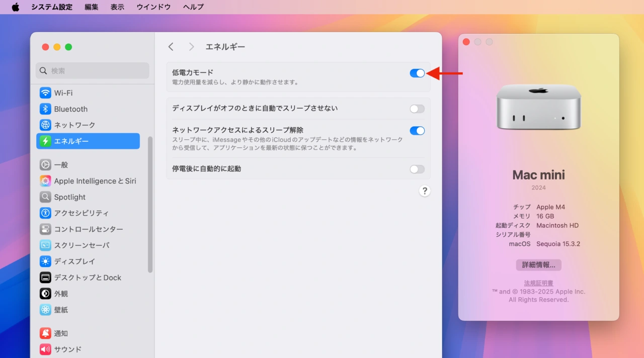Open ディスプレイ settings icon

click(x=46, y=261)
